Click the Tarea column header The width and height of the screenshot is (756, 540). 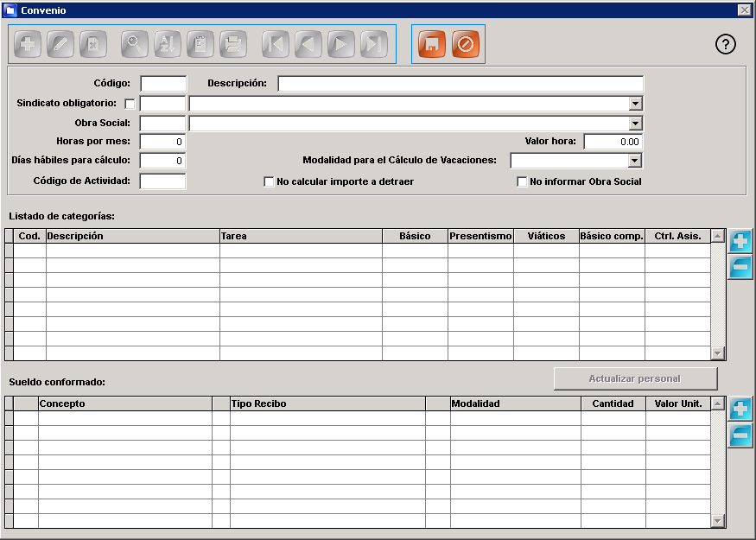point(301,236)
